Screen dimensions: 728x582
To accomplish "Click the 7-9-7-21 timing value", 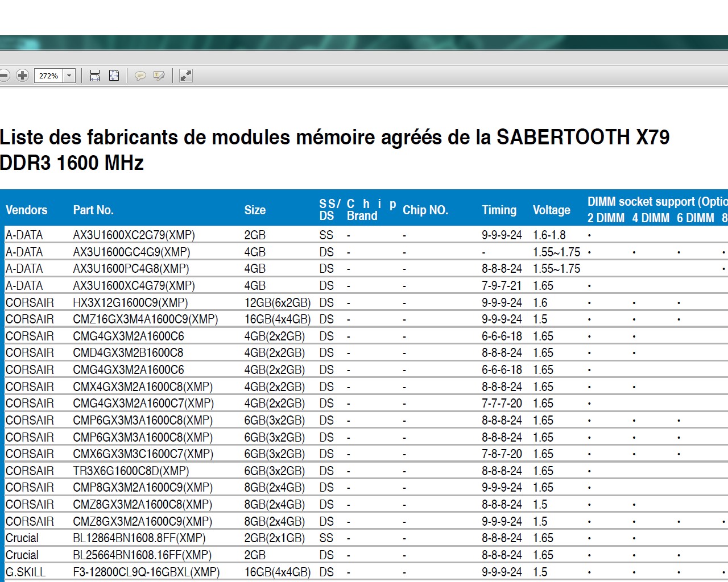I will click(502, 285).
